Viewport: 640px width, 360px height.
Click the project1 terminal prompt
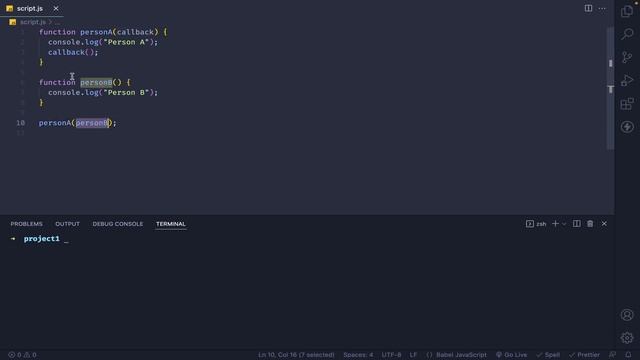pyautogui.click(x=41, y=239)
